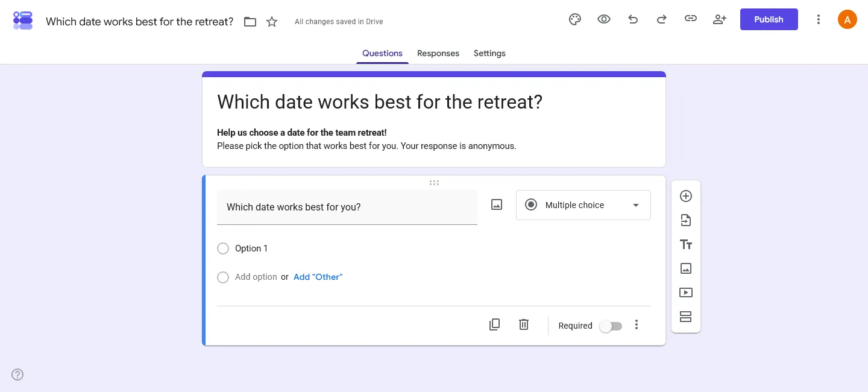The width and height of the screenshot is (868, 392).
Task: Click the question title field
Action: tap(347, 207)
